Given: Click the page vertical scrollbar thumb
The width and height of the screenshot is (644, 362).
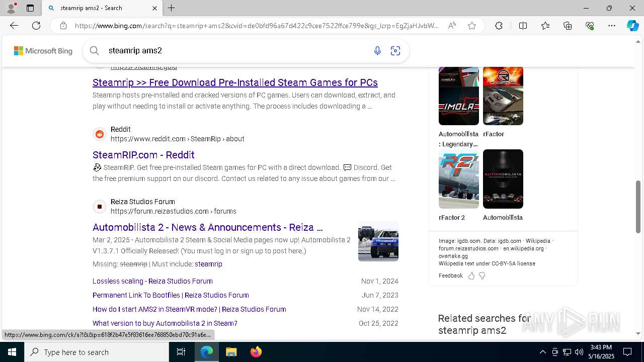Looking at the screenshot, I should (638, 206).
